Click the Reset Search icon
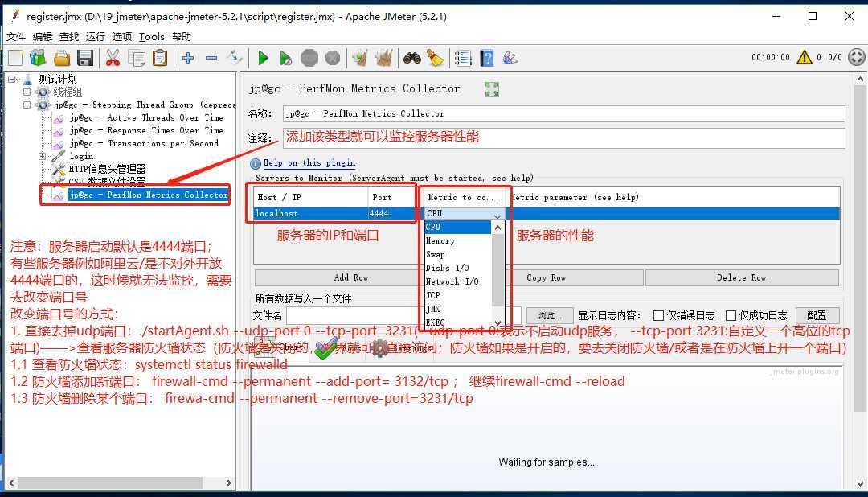Screen dimensions: 868x497 click(435, 58)
